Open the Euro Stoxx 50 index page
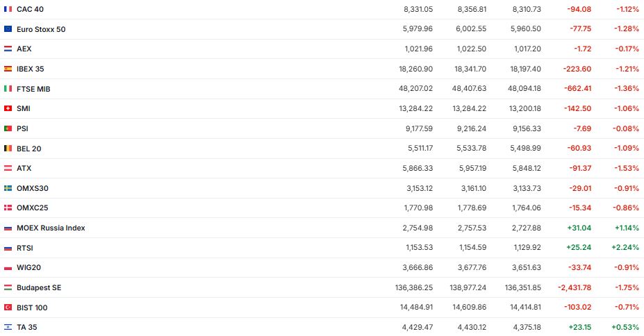 coord(41,29)
